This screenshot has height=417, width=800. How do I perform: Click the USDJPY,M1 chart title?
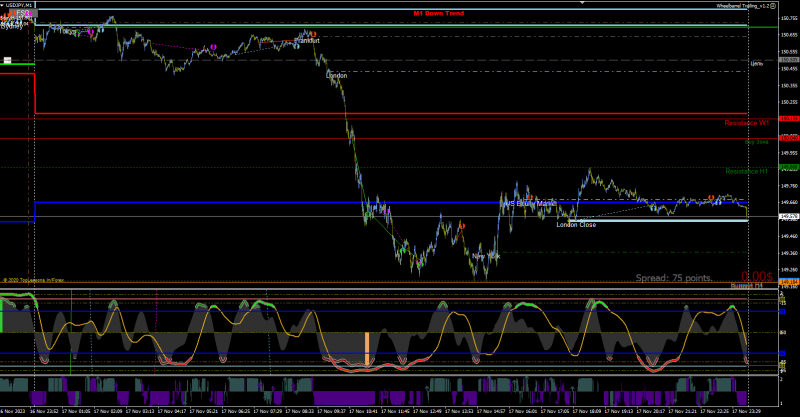[x=19, y=5]
